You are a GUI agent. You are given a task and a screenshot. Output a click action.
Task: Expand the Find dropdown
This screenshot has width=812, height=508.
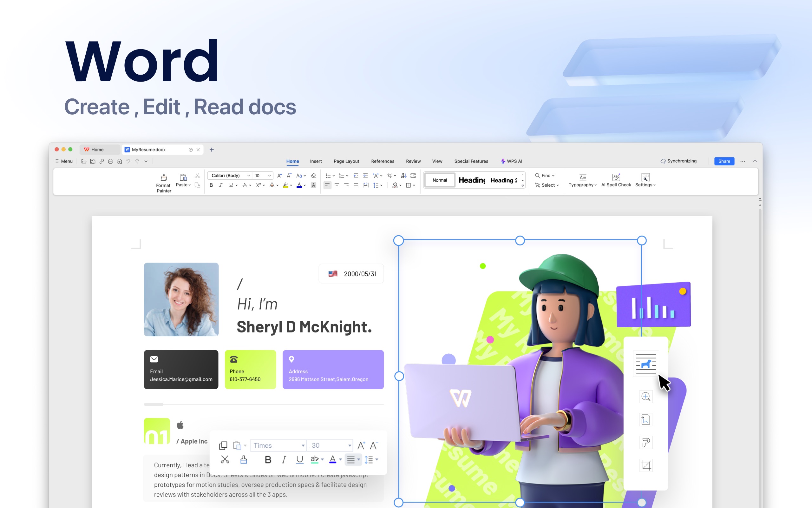(x=553, y=176)
